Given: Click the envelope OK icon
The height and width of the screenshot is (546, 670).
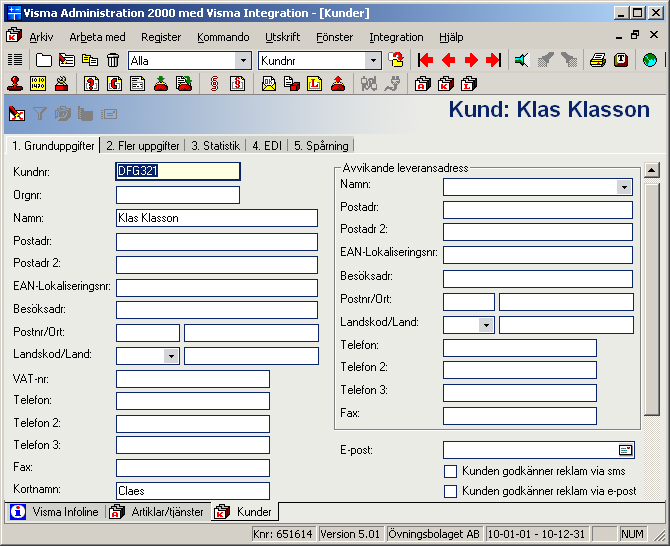Looking at the screenshot, I should click(269, 84).
